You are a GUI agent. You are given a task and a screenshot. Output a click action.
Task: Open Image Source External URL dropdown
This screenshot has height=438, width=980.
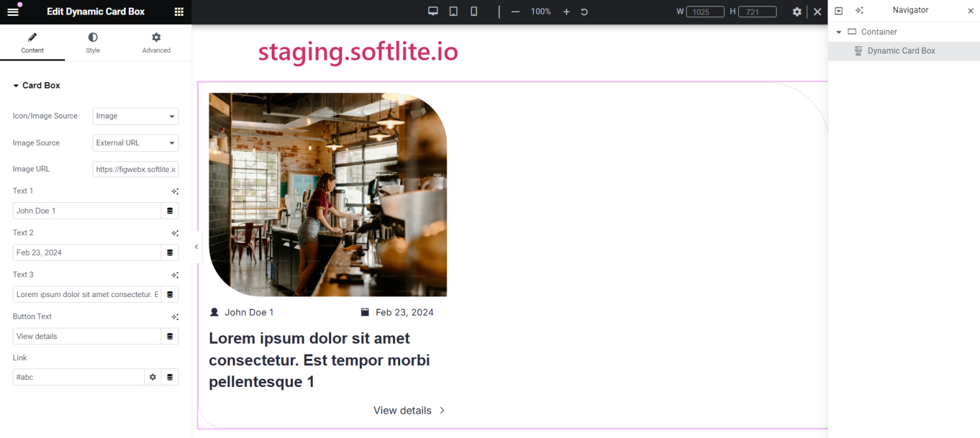tap(135, 143)
